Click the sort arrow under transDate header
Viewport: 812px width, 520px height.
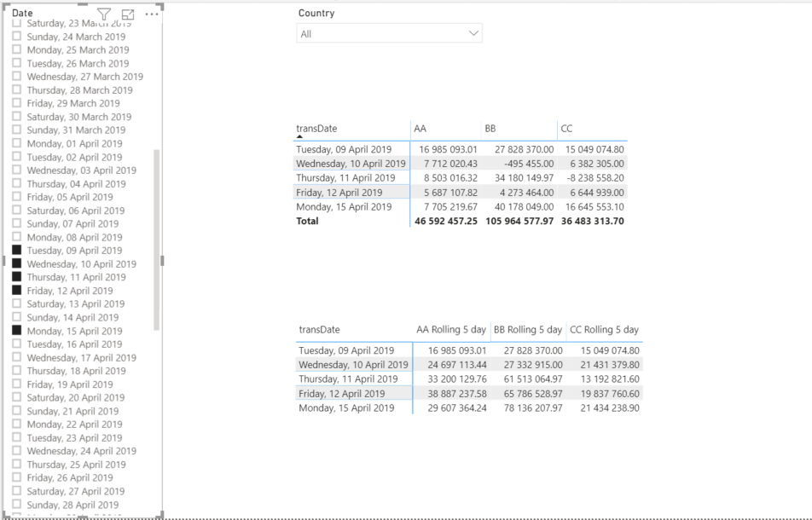(300, 136)
